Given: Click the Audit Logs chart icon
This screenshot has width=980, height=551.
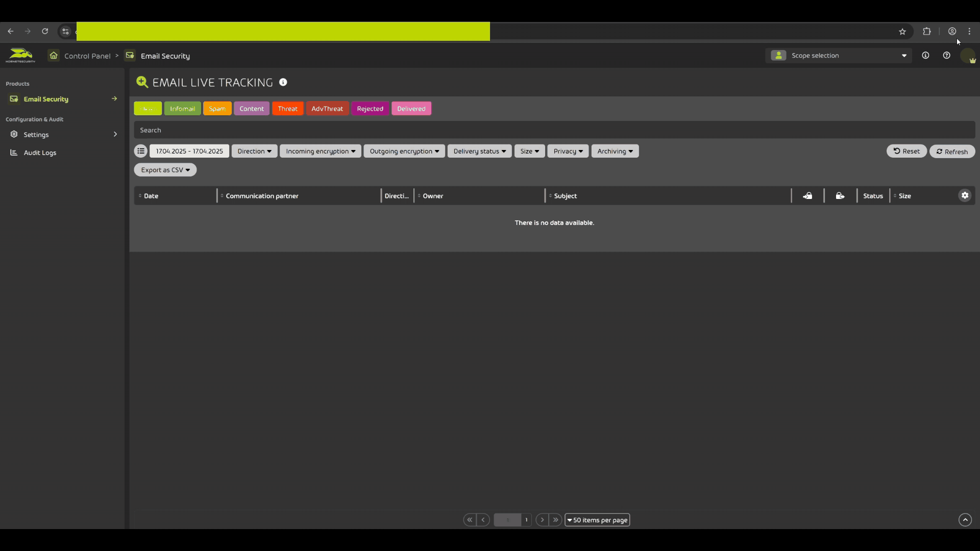Looking at the screenshot, I should coord(14,153).
